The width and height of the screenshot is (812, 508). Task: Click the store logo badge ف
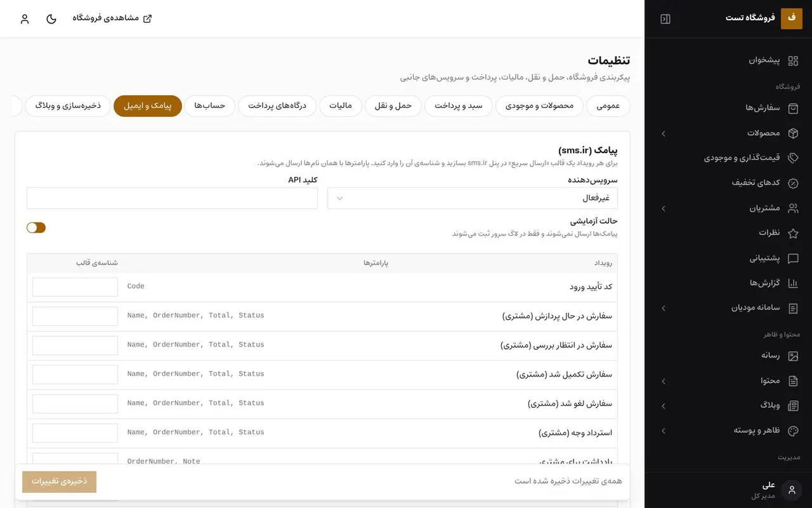click(792, 18)
